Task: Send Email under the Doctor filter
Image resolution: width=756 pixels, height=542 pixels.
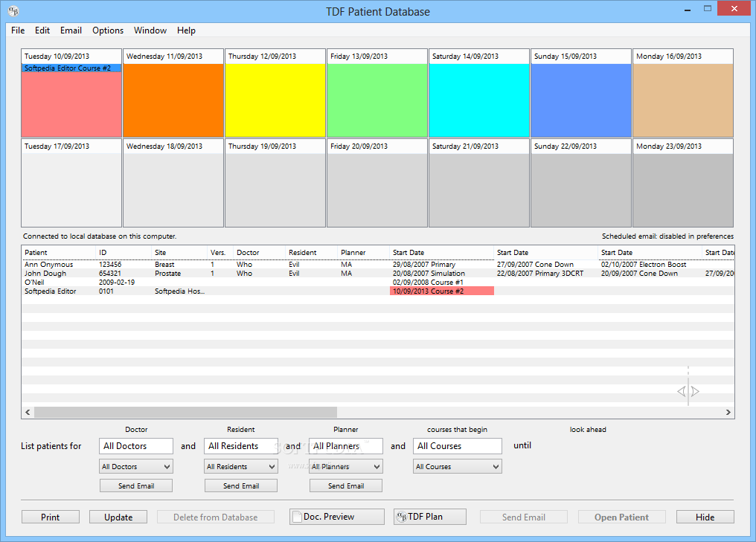Action: (x=136, y=485)
